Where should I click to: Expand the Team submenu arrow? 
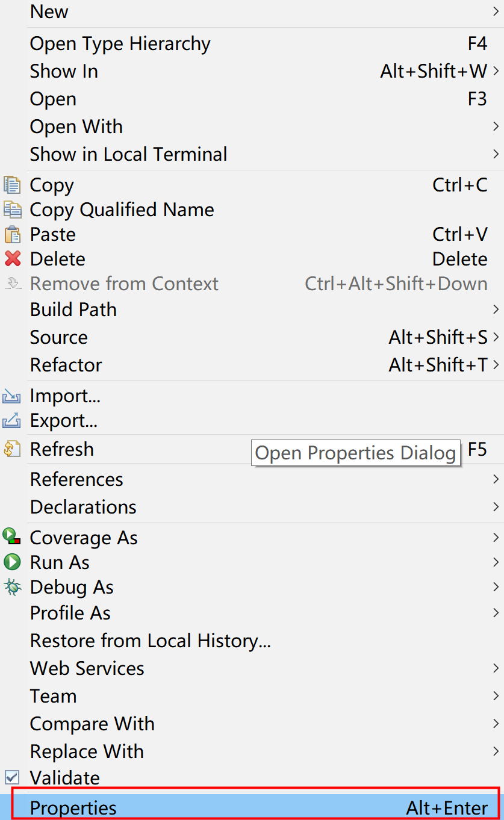click(x=496, y=696)
